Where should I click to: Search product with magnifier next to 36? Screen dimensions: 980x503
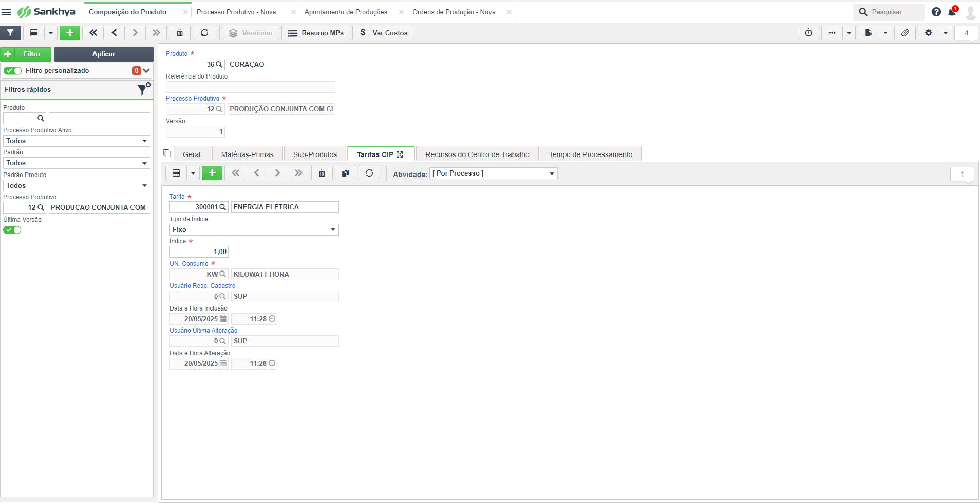[x=219, y=64]
